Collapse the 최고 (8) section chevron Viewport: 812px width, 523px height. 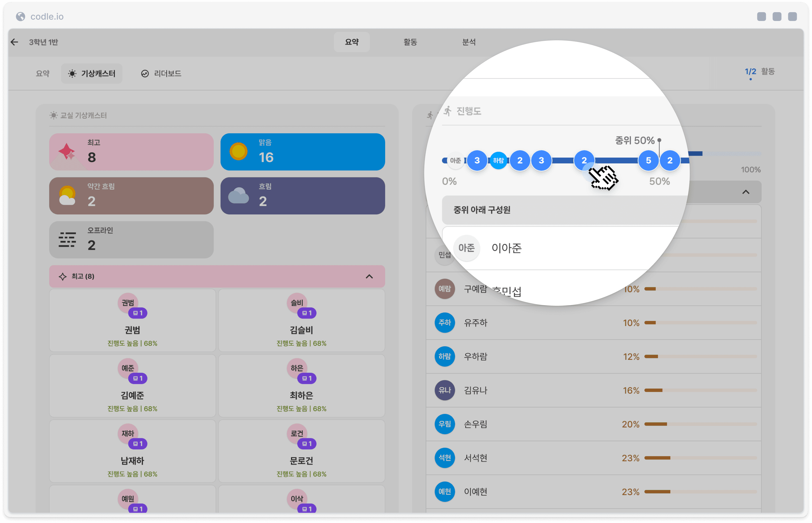click(369, 277)
